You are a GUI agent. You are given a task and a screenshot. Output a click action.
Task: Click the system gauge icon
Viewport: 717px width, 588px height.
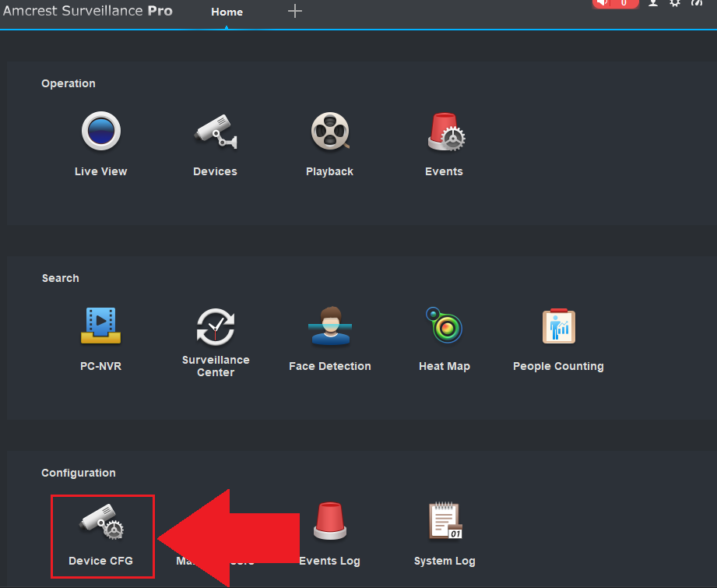(697, 3)
